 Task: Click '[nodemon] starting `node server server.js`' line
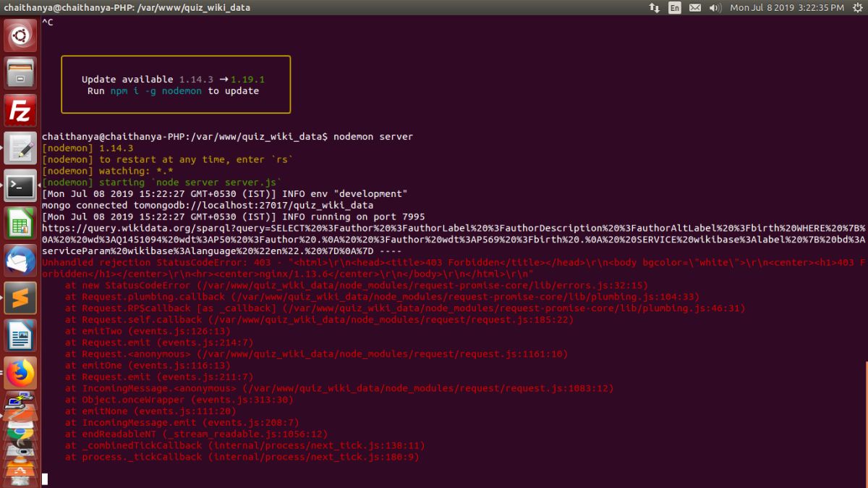coord(162,182)
